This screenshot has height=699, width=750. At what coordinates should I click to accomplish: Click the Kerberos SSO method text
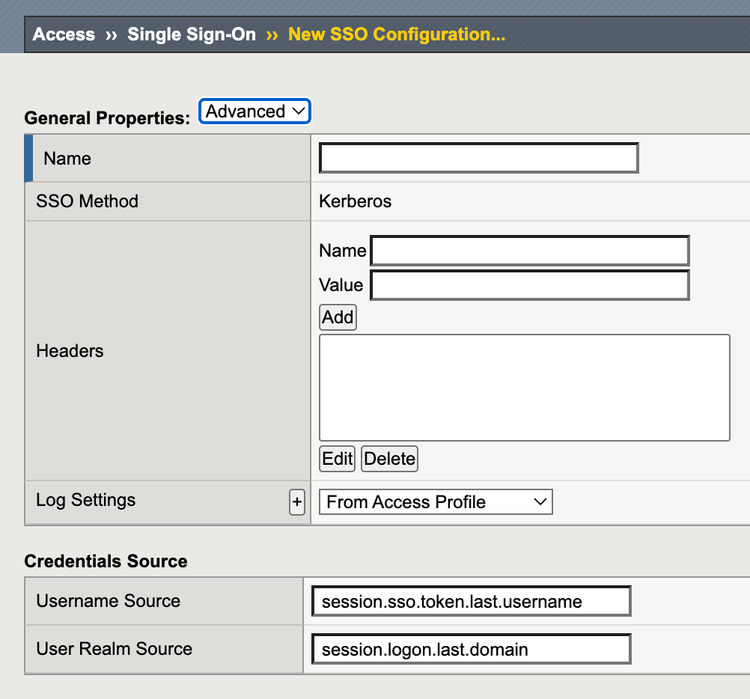[355, 201]
